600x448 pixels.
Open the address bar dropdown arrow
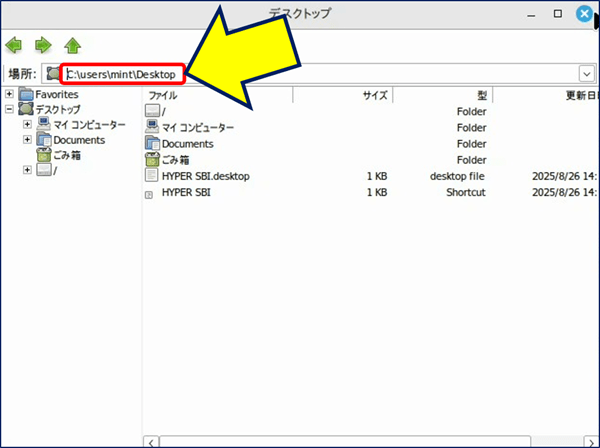587,74
